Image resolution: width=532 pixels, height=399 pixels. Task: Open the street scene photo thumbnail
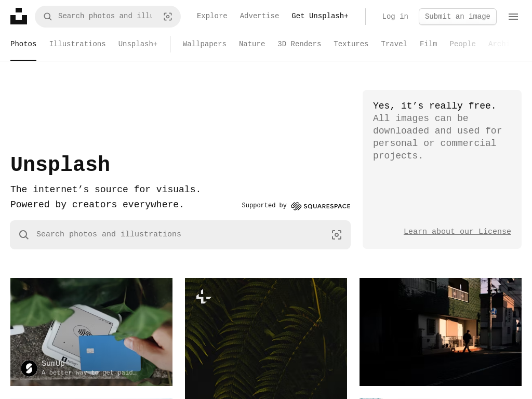[x=441, y=332]
